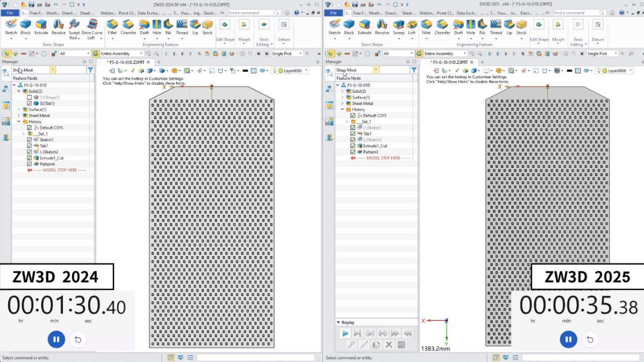
Task: Open File menu in ZW3D 2024
Action: [x=10, y=13]
